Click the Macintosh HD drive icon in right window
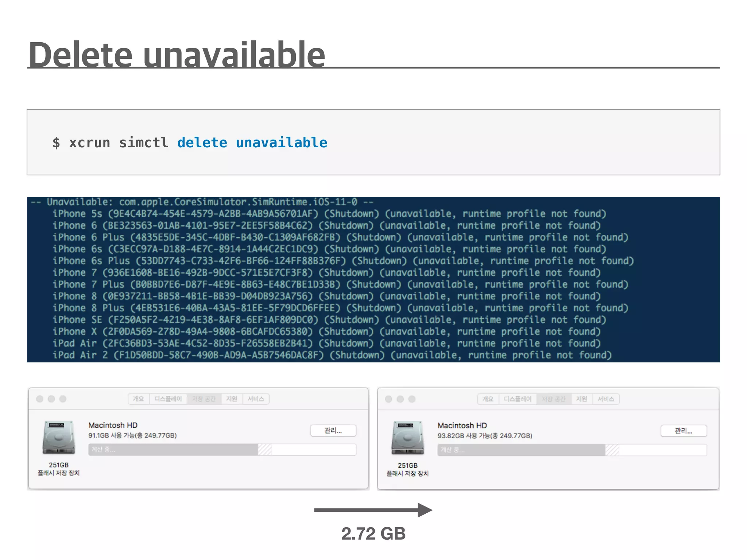The image size is (747, 560). (408, 437)
